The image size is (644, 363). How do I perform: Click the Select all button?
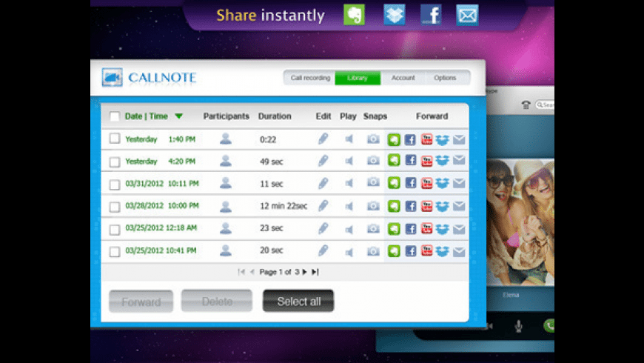click(x=298, y=302)
